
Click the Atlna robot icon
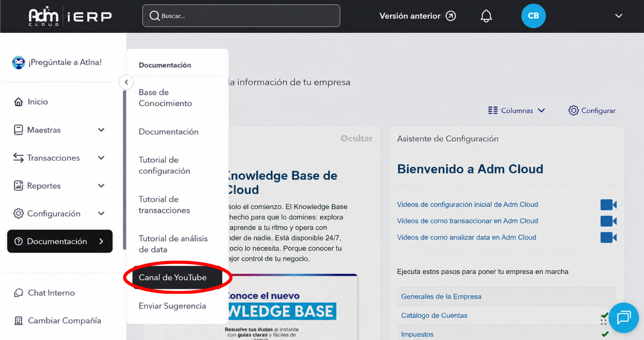click(x=18, y=63)
